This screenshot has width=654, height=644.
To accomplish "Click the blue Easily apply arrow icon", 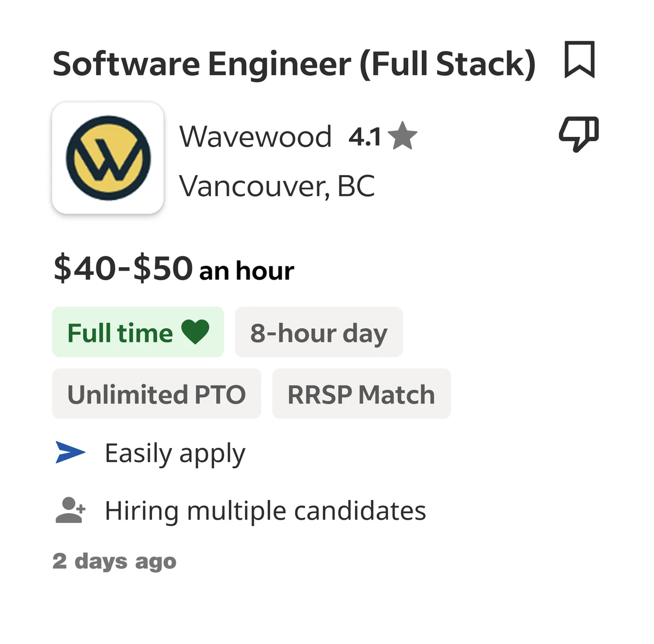I will click(70, 452).
